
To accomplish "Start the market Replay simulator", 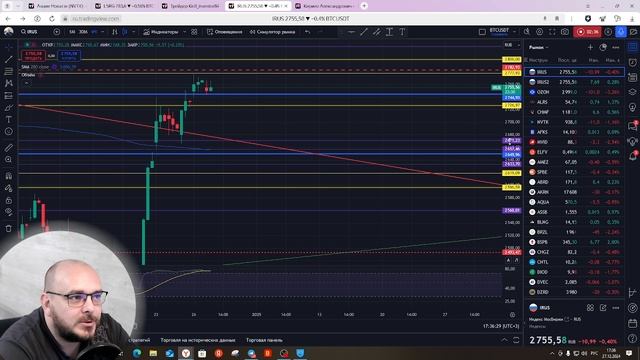I will pyautogui.click(x=272, y=32).
